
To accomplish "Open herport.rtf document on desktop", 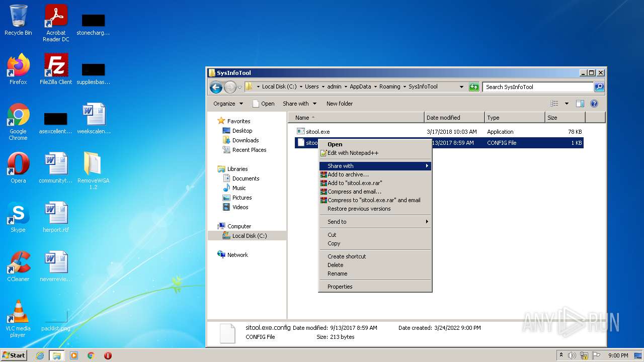I will [56, 217].
